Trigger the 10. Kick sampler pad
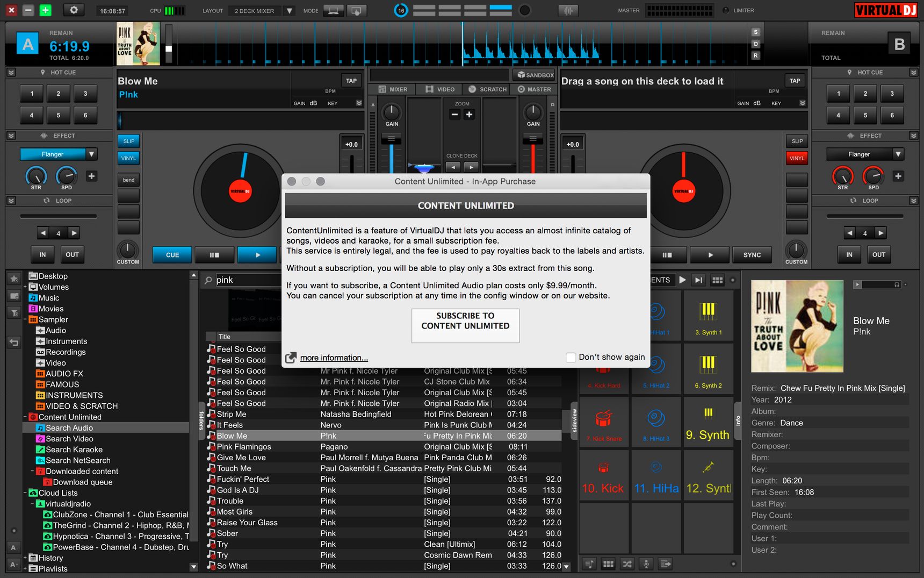This screenshot has height=578, width=924. click(604, 475)
